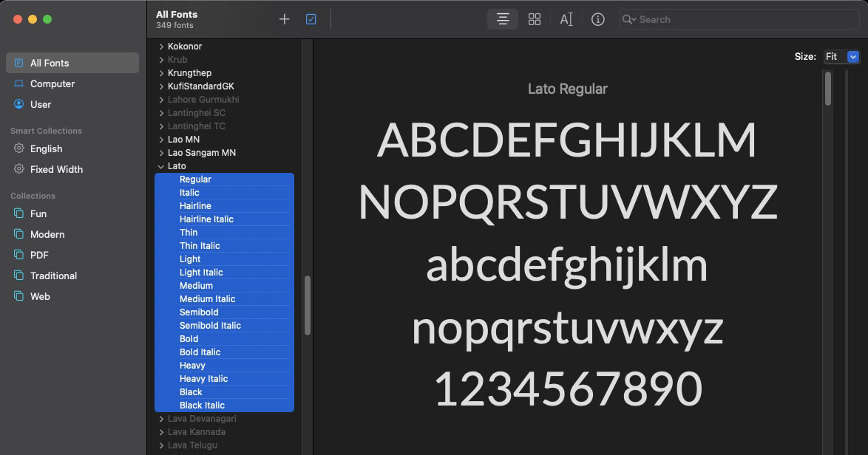The height and width of the screenshot is (455, 868).
Task: Select the Medium Italic style
Action: (224, 298)
